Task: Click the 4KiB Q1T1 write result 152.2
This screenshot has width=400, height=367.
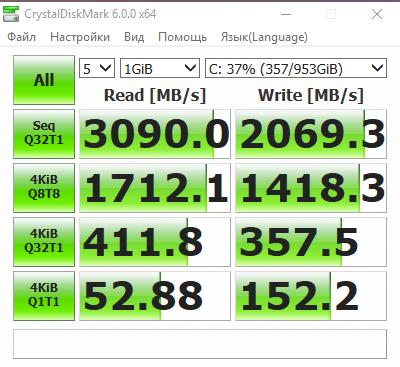Action: coord(311,296)
